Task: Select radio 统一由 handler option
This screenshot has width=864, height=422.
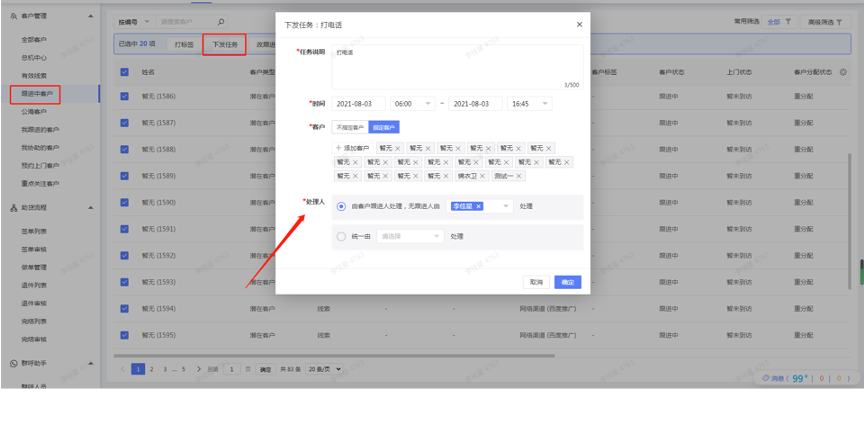Action: (341, 236)
